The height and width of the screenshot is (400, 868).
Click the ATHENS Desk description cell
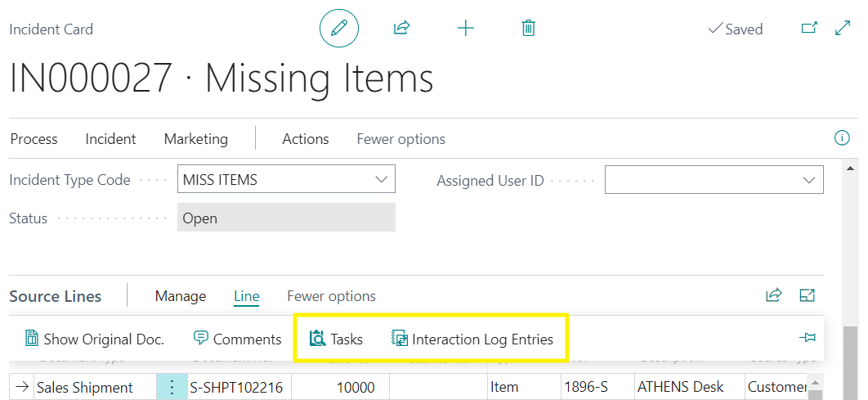tap(689, 387)
